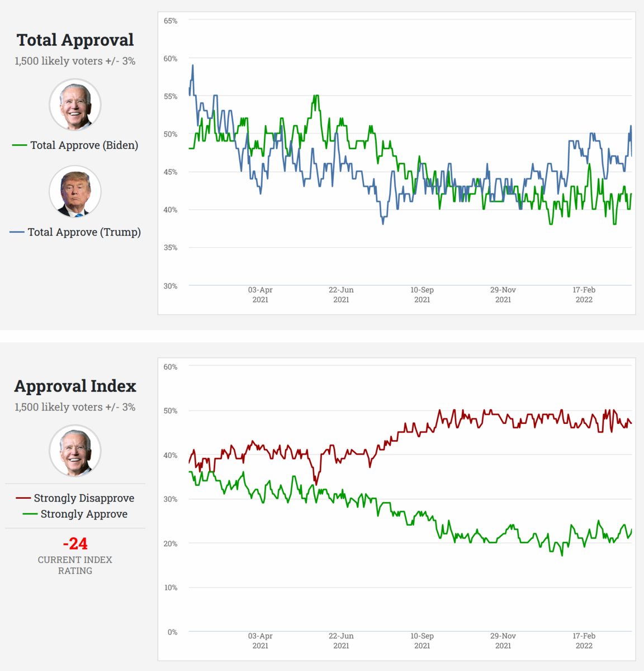644x671 pixels.
Task: Toggle the Total Approve (Biden) legend label
Action: (x=84, y=145)
